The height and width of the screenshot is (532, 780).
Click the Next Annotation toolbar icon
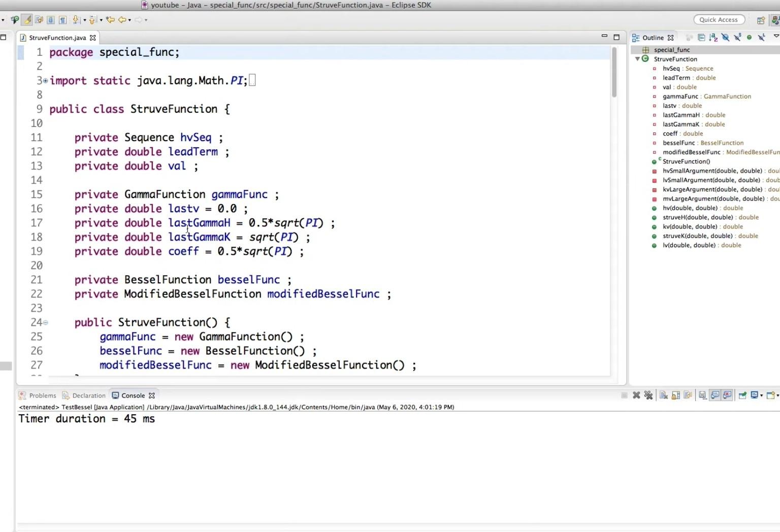click(x=75, y=20)
